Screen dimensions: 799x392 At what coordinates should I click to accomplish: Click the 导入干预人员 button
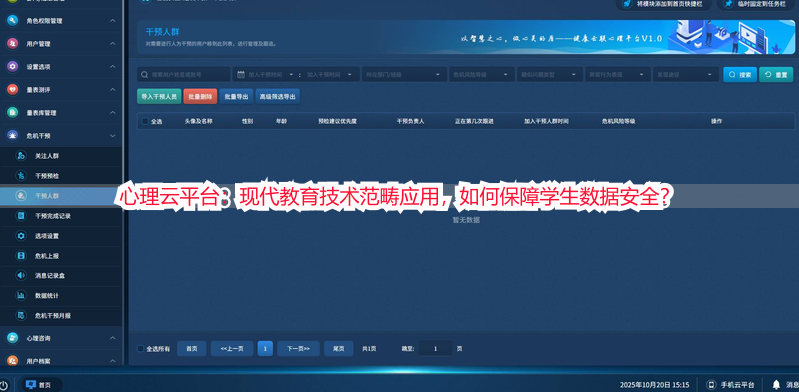[159, 96]
